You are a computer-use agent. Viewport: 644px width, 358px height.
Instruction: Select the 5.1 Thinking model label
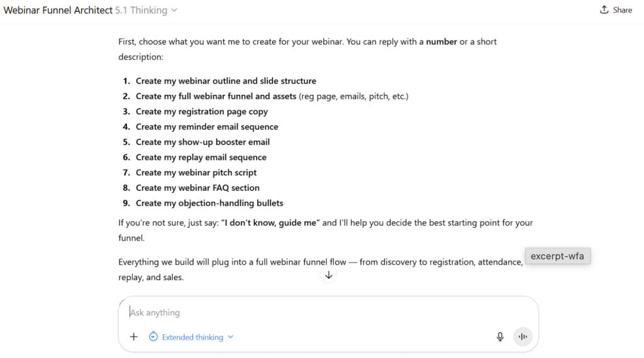click(142, 10)
